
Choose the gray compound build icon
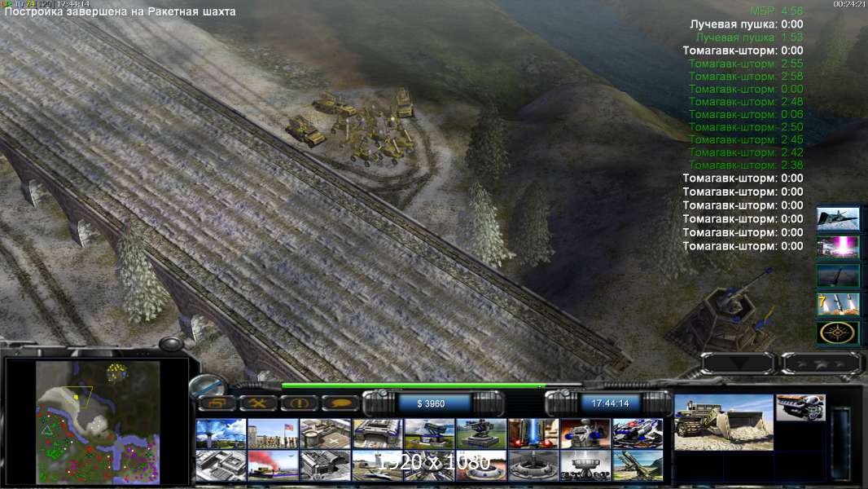(221, 465)
